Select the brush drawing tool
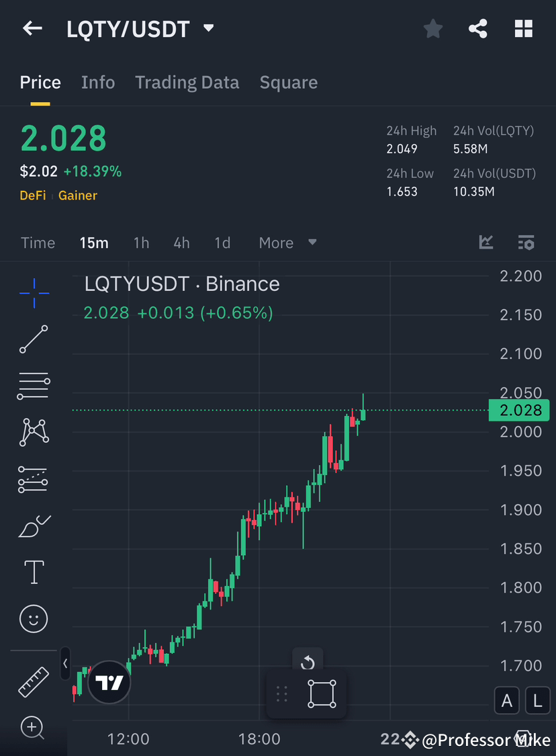 (x=34, y=526)
